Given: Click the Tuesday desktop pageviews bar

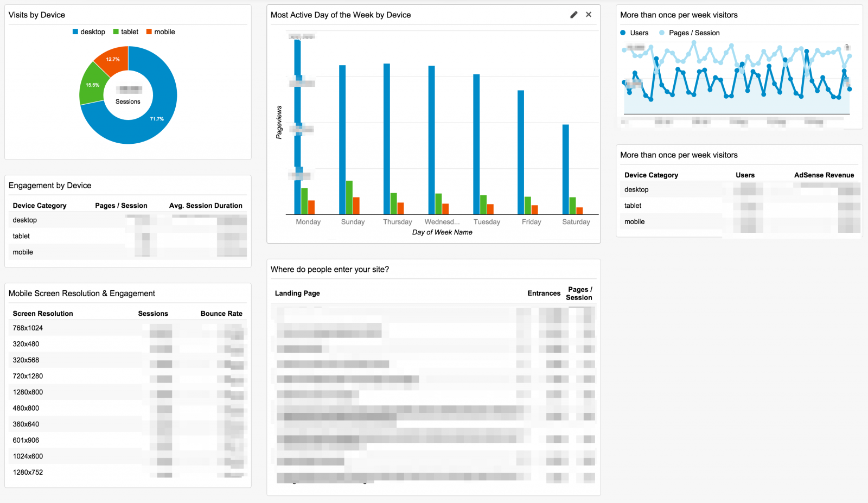Looking at the screenshot, I should click(x=476, y=144).
